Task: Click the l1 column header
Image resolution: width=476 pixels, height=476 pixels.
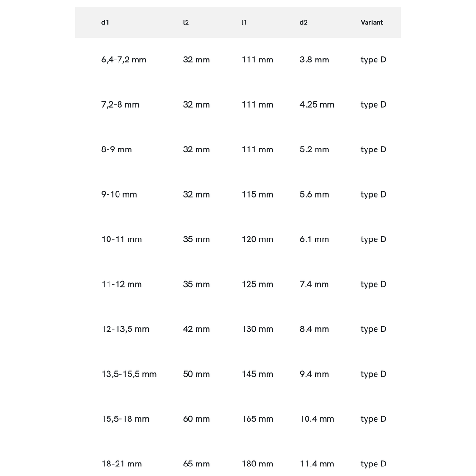Action: (244, 22)
